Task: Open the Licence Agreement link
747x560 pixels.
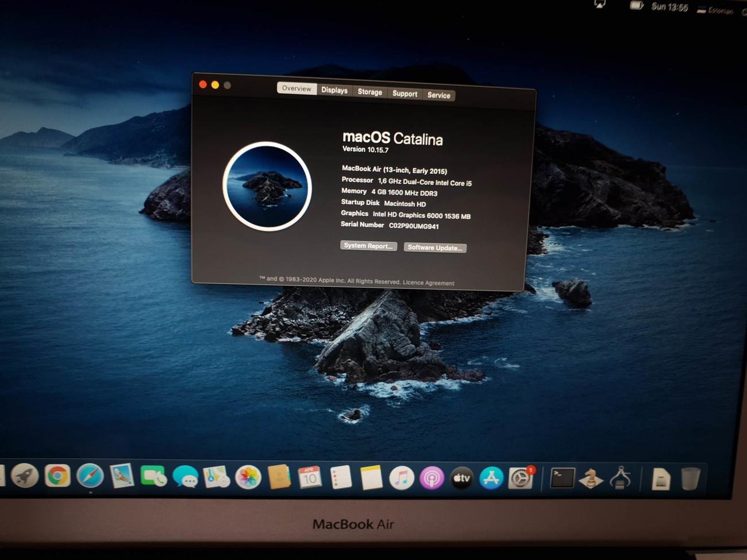Action: [x=428, y=283]
